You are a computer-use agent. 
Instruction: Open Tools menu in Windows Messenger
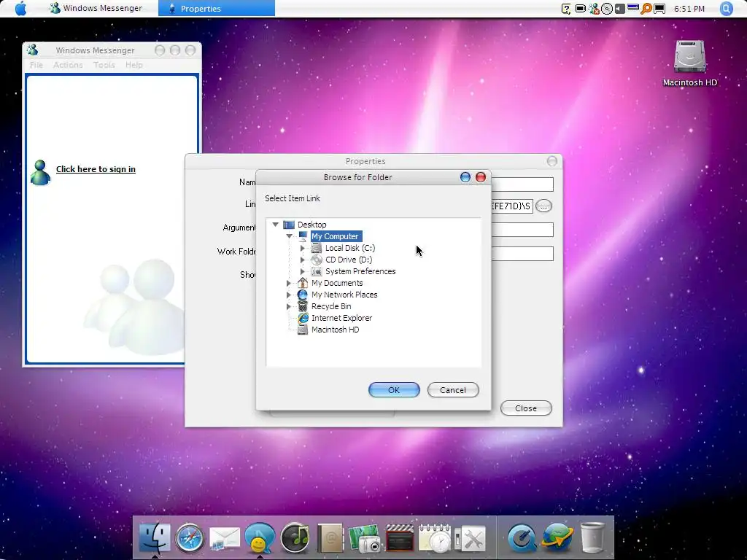click(104, 65)
